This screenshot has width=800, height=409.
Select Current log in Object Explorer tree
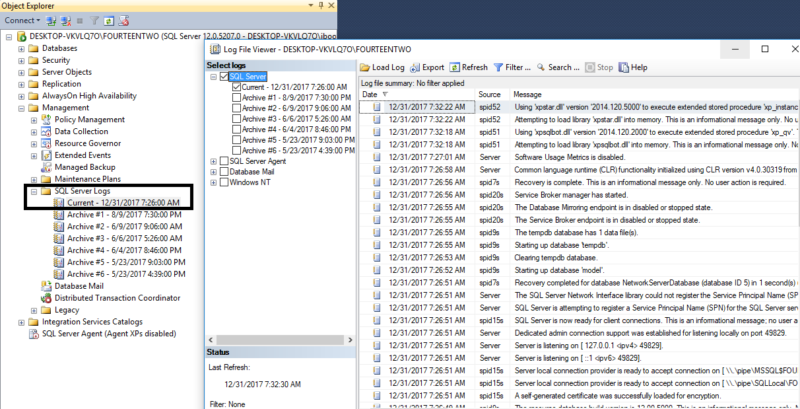pos(123,203)
